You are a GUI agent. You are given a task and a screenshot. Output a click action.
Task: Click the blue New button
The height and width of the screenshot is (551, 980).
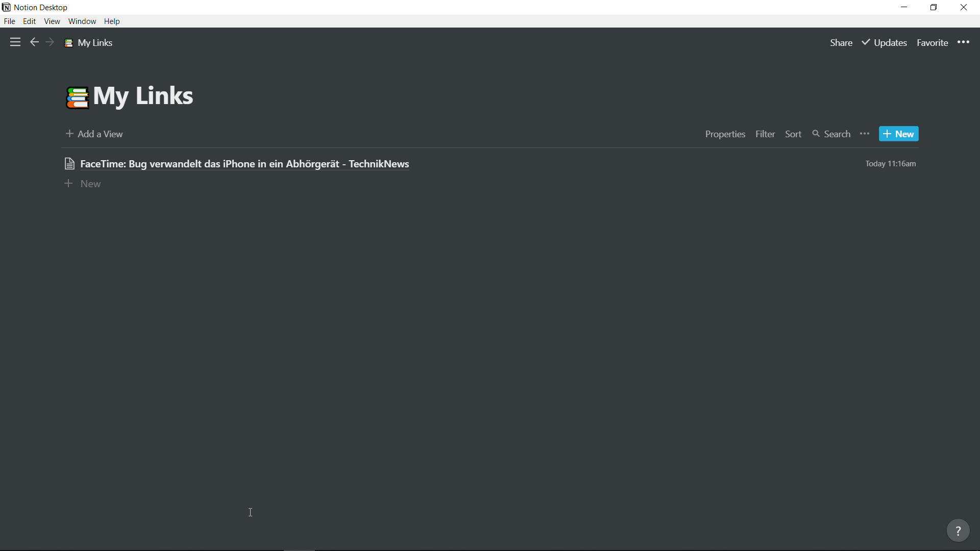coord(898,134)
